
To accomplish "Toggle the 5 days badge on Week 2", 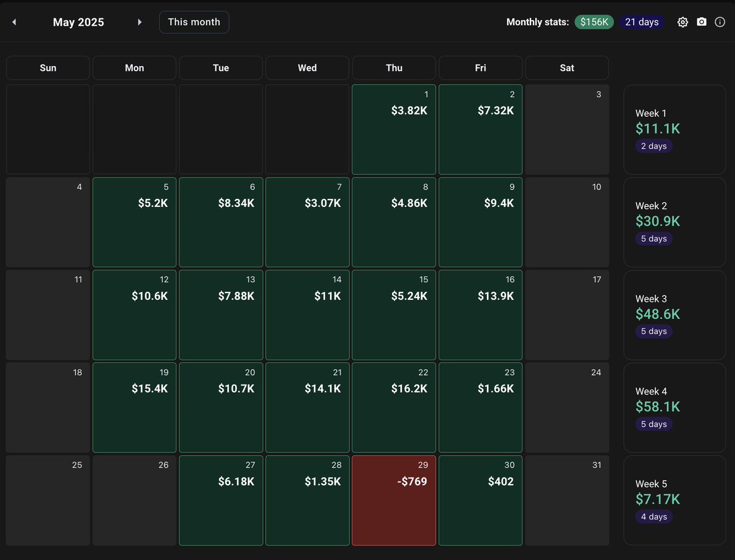I will click(654, 238).
